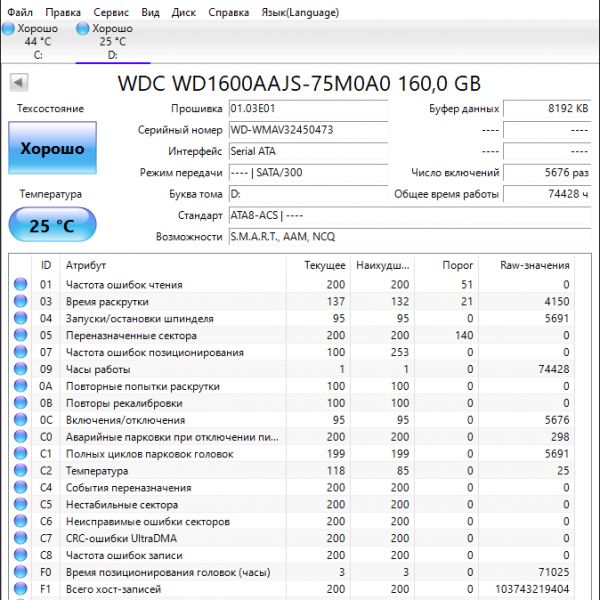Click the transfer mode field SATA/300

pyautogui.click(x=308, y=173)
